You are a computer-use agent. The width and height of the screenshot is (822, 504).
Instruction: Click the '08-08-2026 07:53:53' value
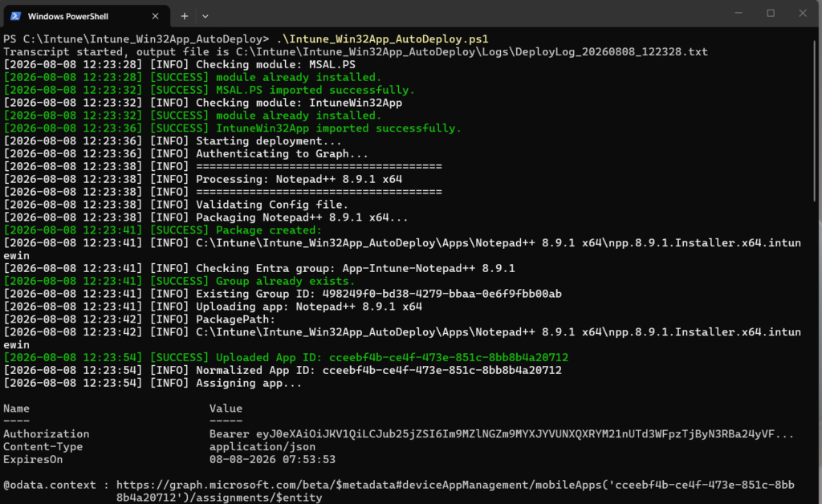click(x=273, y=460)
